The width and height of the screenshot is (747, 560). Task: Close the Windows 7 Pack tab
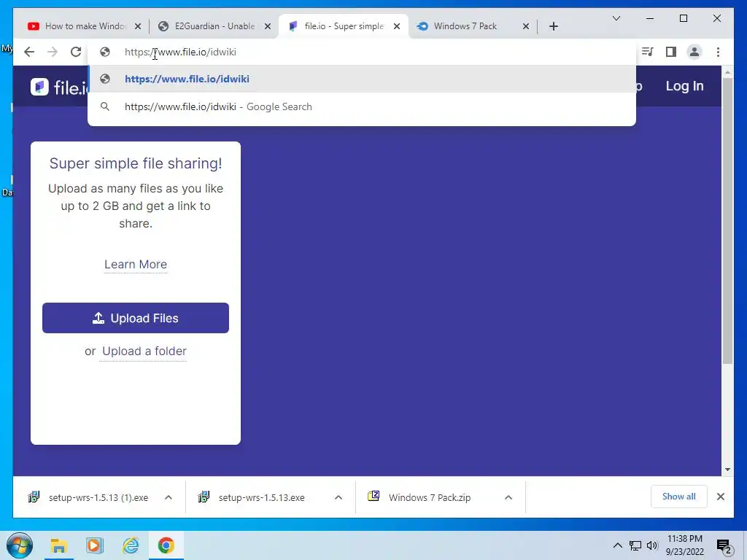[526, 26]
